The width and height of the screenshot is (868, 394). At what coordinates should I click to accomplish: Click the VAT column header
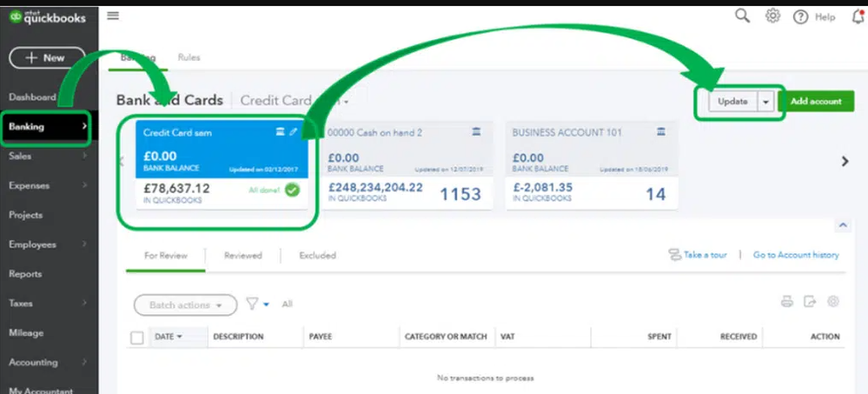click(507, 337)
